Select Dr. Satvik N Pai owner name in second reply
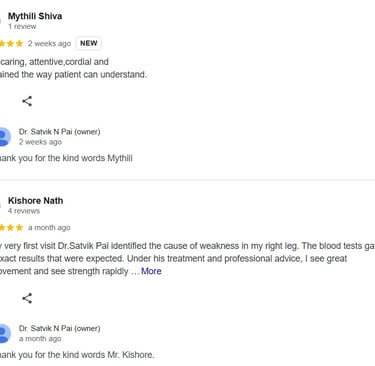This screenshot has width=375, height=366. (x=59, y=328)
